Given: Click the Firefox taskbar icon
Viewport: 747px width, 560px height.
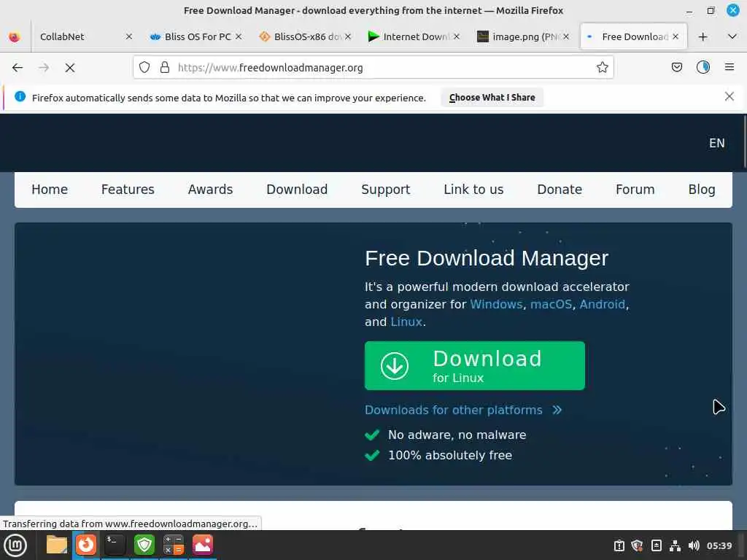Looking at the screenshot, I should coord(86,545).
